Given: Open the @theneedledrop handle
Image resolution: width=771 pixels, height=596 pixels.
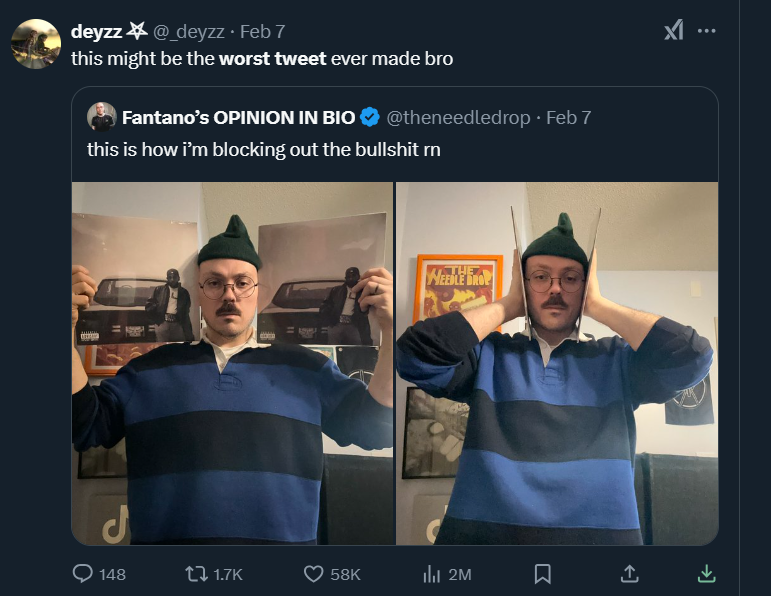Looking at the screenshot, I should point(458,117).
